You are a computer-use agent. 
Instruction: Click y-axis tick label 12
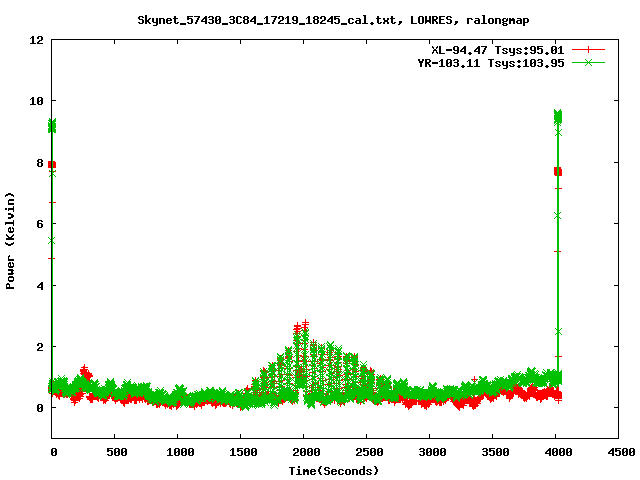click(36, 40)
